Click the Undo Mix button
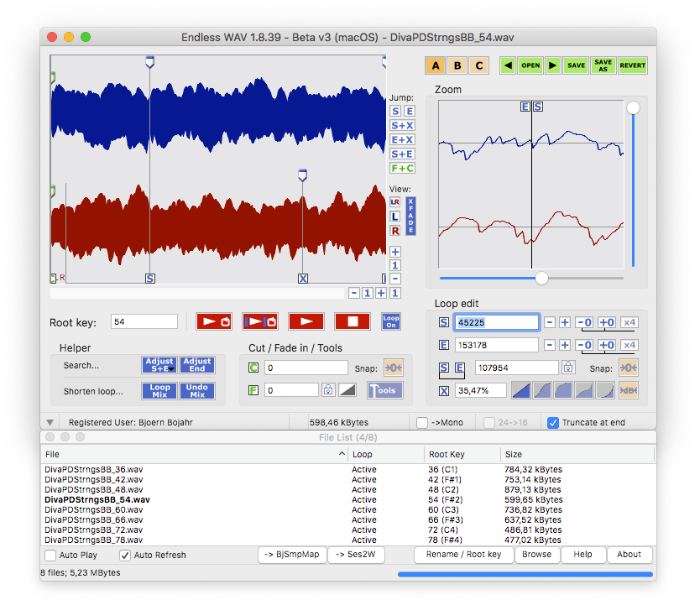700x600 pixels. pos(197,391)
